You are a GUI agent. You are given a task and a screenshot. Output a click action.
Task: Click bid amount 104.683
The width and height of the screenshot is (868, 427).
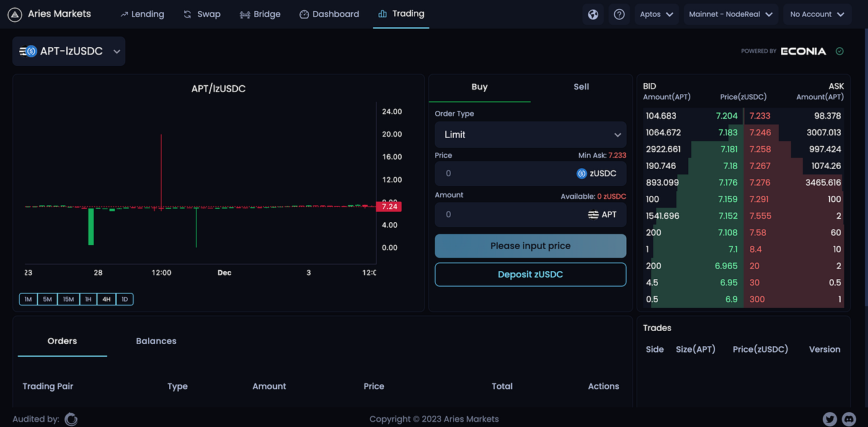click(661, 116)
